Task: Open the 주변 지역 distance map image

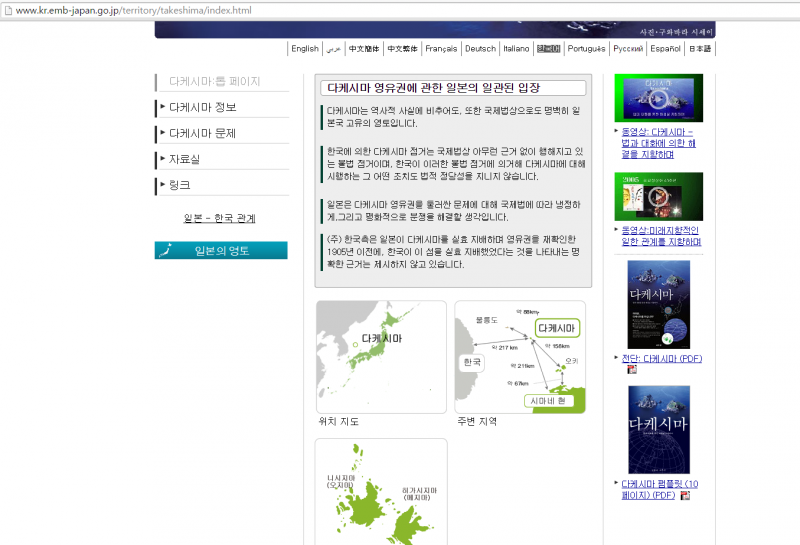Action: pos(520,356)
